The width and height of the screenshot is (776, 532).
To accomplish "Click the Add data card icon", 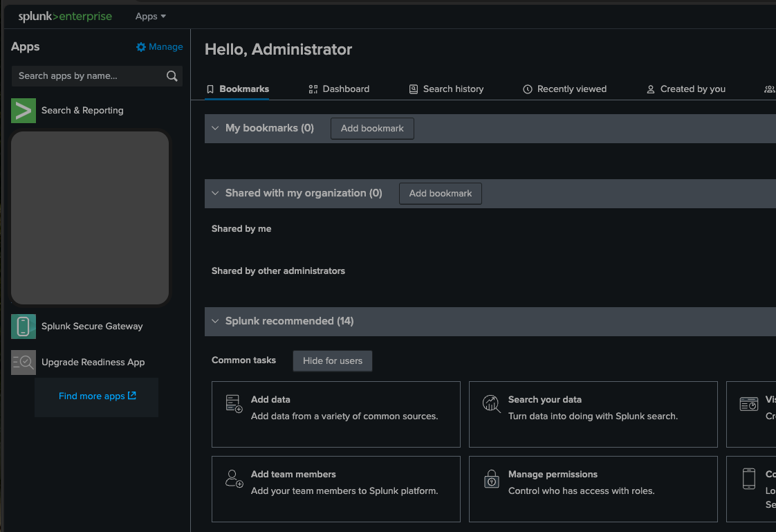I will pos(234,404).
